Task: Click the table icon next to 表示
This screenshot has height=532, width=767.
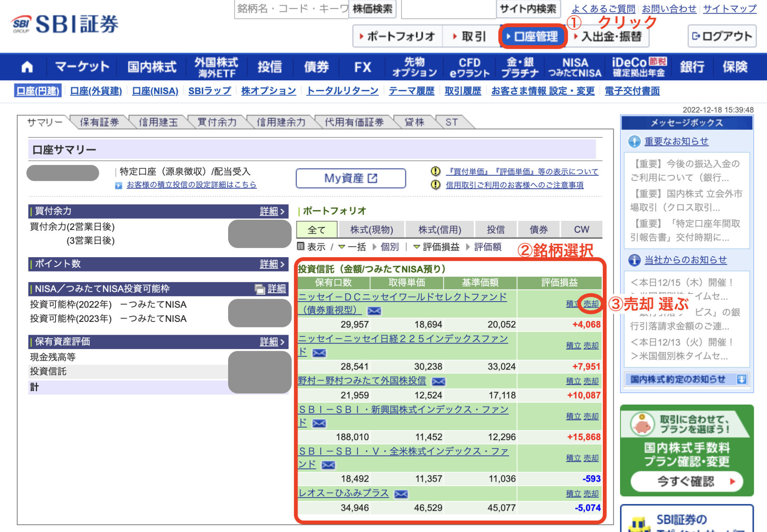Action: coord(301,246)
